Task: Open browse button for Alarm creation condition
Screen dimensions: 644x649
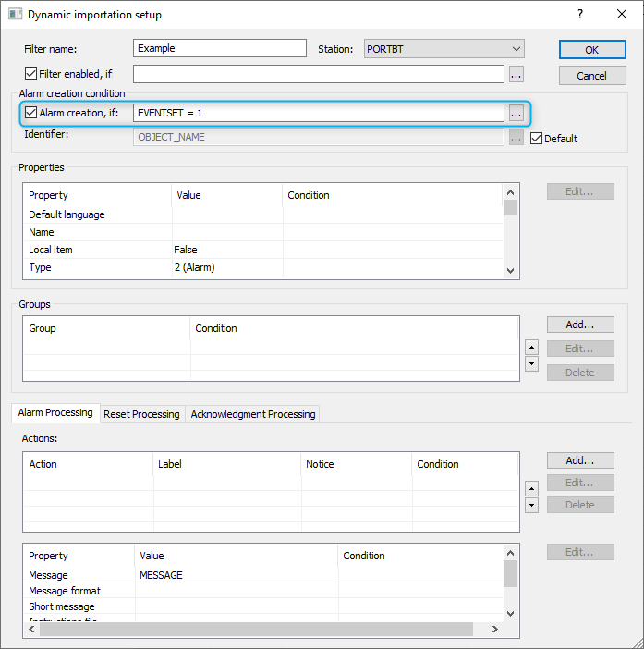Action: click(516, 113)
